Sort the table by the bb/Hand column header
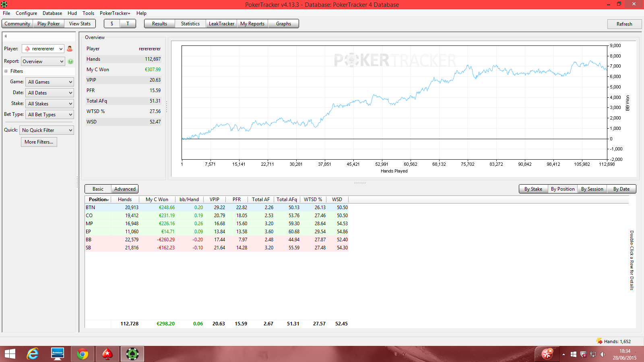Image resolution: width=644 pixels, height=362 pixels. (189, 200)
